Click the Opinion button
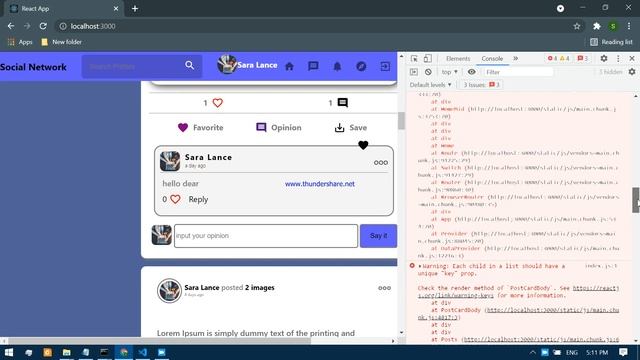The image size is (640, 360). [x=278, y=127]
